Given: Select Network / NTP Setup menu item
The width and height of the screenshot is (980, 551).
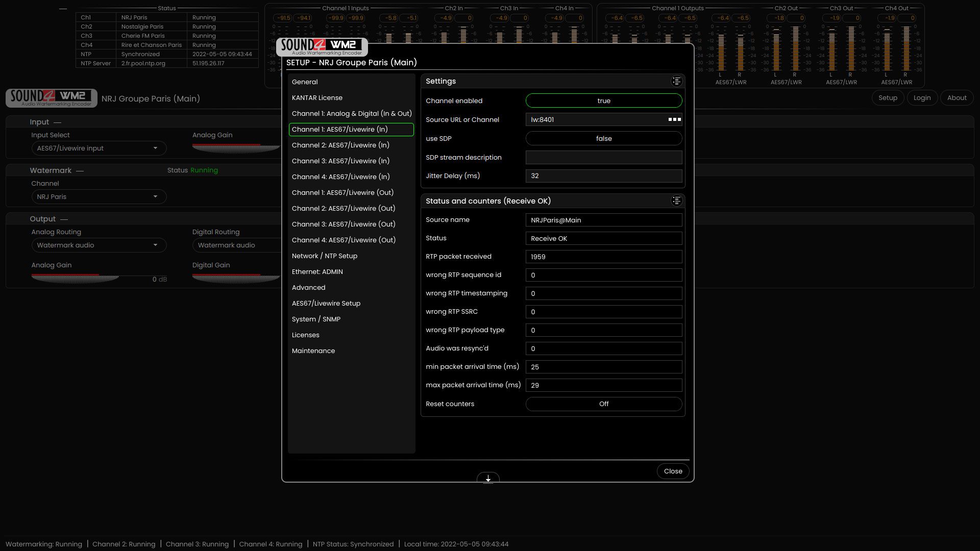Looking at the screenshot, I should (325, 256).
